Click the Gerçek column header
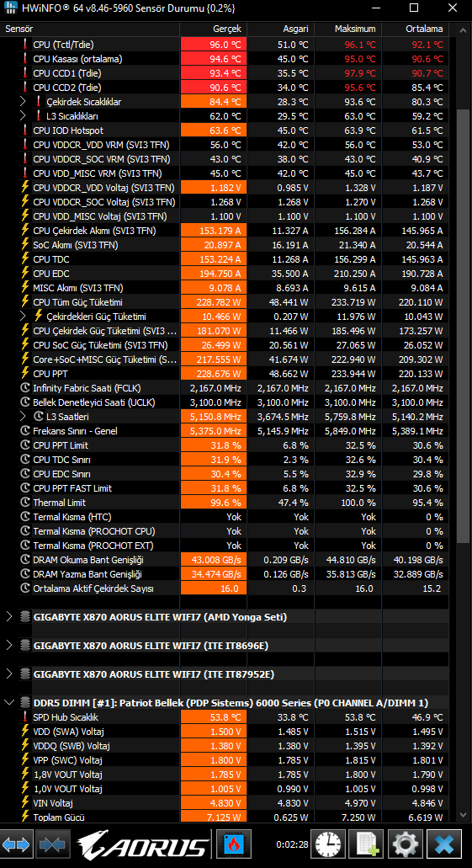The width and height of the screenshot is (472, 868). point(214,29)
